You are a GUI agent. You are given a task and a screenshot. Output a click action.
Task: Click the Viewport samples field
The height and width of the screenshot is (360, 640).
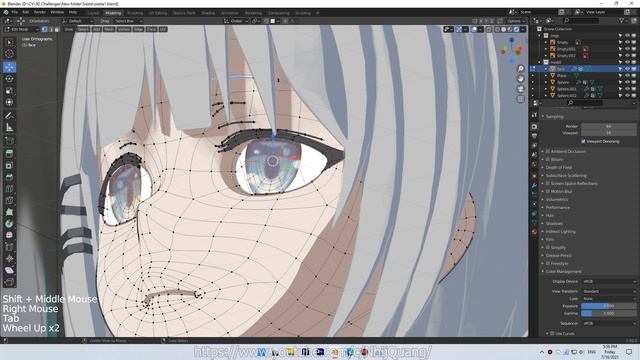[609, 133]
